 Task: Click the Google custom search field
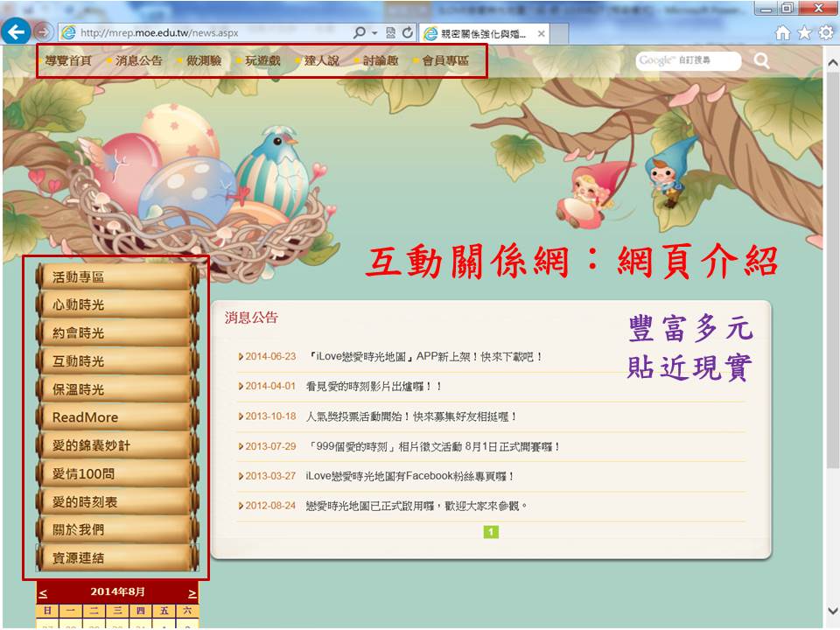[x=688, y=60]
